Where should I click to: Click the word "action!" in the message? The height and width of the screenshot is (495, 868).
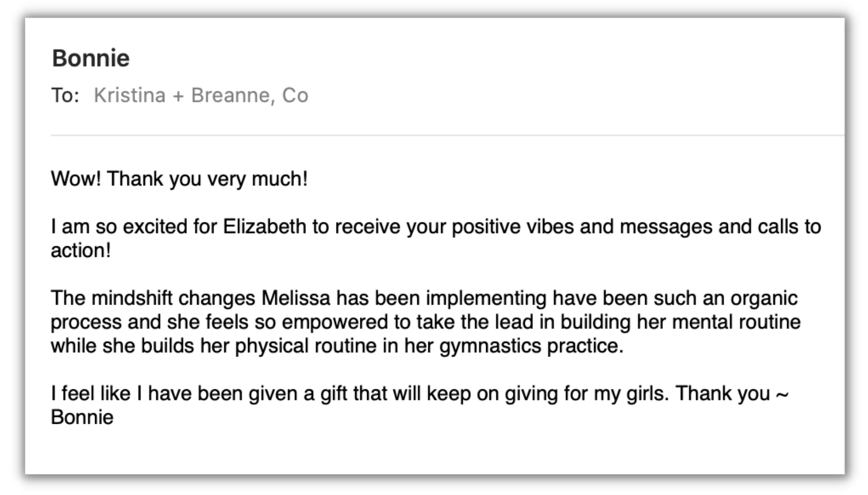click(81, 251)
